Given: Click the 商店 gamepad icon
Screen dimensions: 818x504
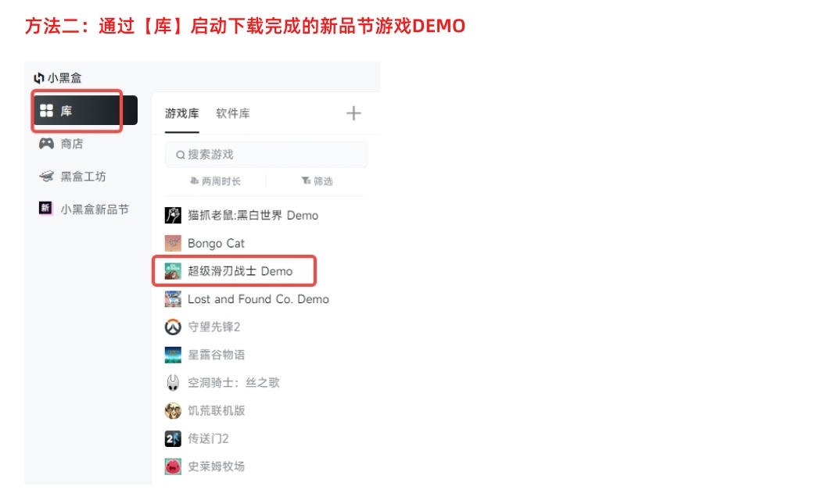Looking at the screenshot, I should (x=46, y=143).
